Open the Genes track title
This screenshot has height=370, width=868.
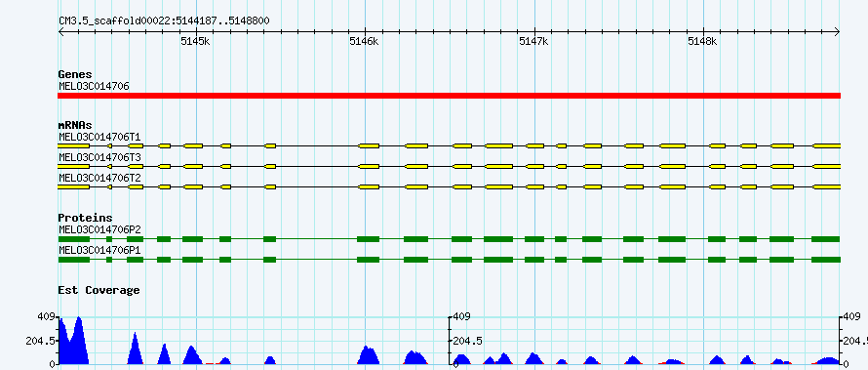[75, 74]
